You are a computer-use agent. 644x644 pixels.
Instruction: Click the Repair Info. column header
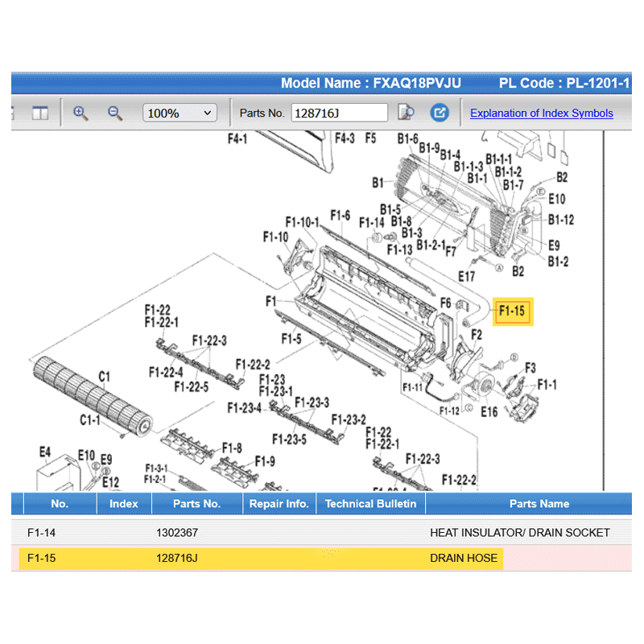pyautogui.click(x=279, y=504)
